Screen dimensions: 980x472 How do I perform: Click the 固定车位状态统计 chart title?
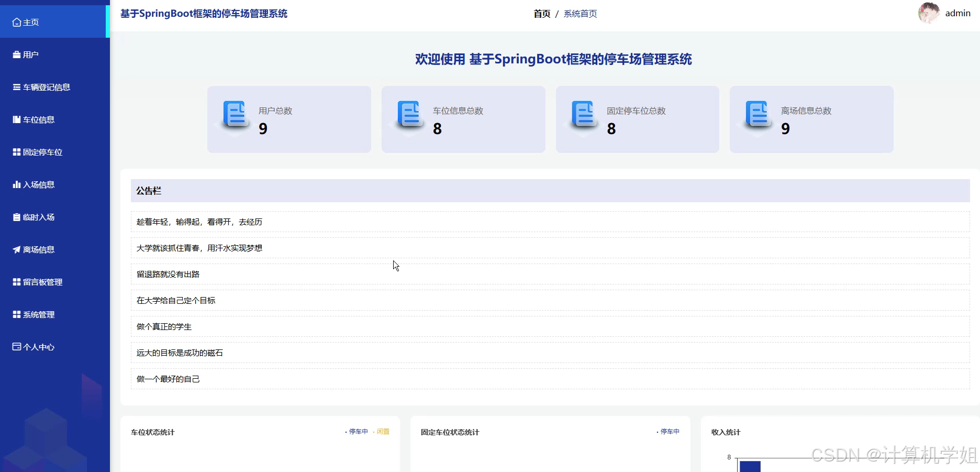[x=450, y=432]
